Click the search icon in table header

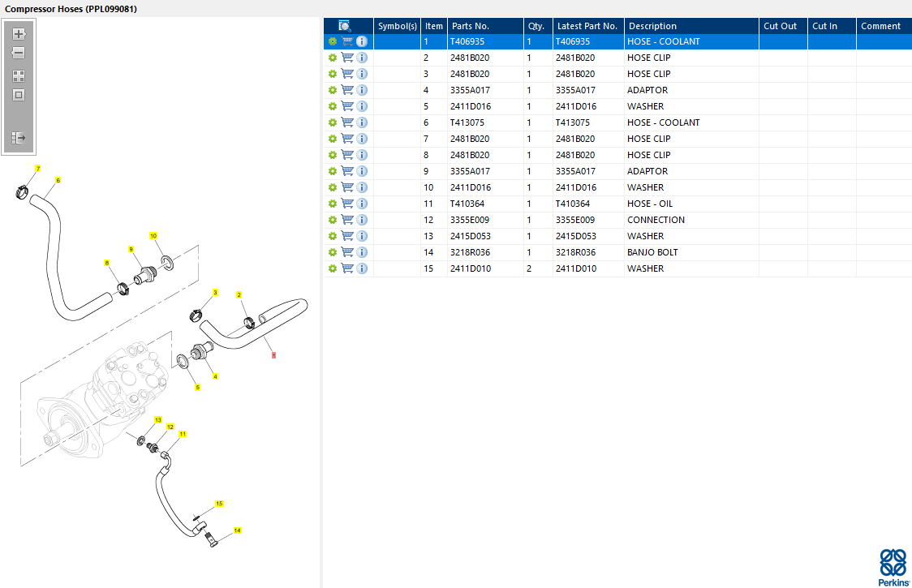click(345, 26)
